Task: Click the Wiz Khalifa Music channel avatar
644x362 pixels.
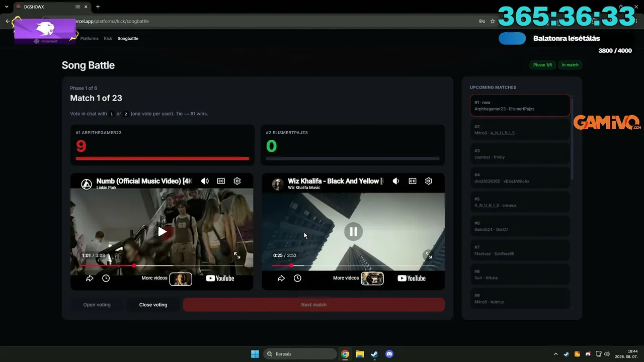Action: click(278, 184)
